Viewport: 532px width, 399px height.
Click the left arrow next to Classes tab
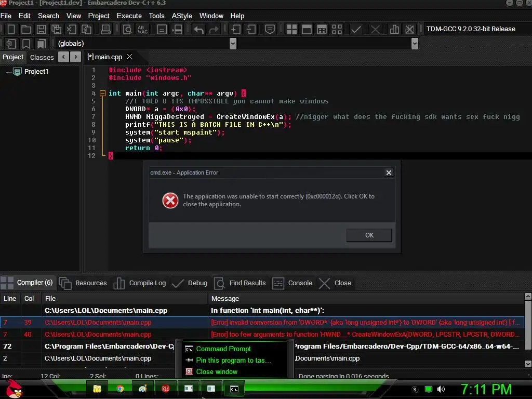click(63, 57)
